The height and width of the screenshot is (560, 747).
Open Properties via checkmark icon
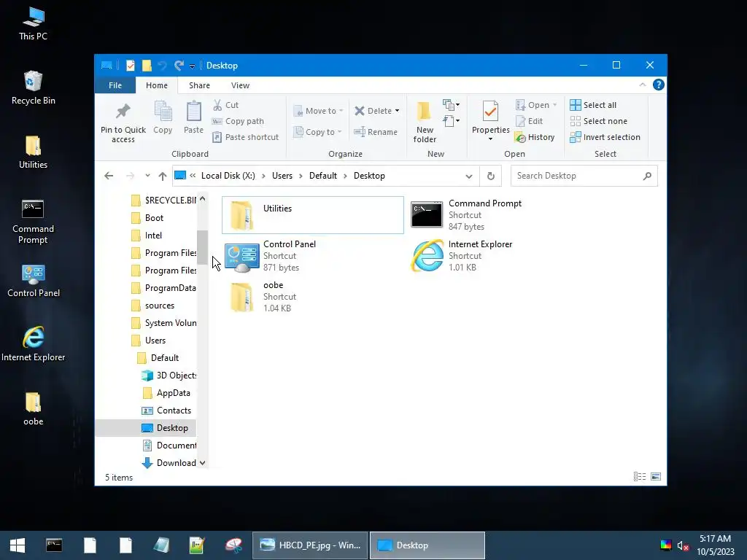tap(491, 112)
